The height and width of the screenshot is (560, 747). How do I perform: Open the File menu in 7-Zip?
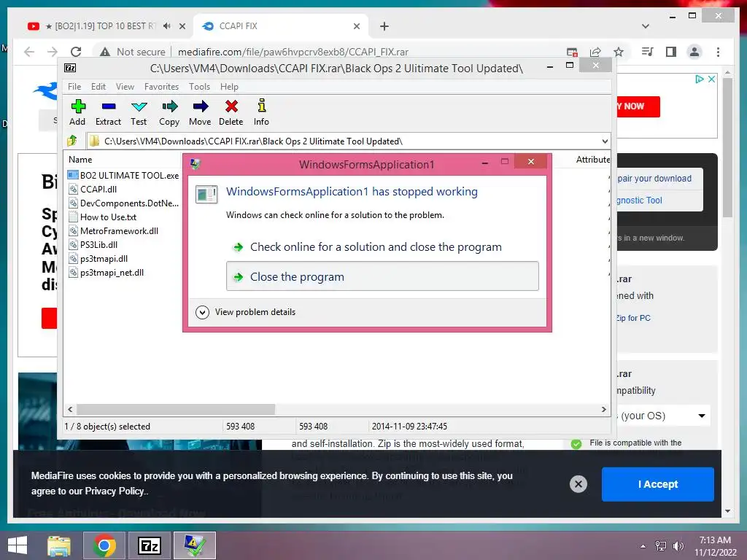(x=74, y=87)
